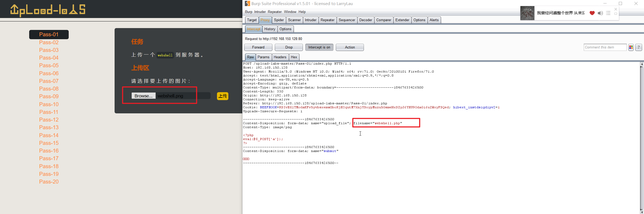Click the Burp Suite logo icon in the title bar

click(x=247, y=3)
